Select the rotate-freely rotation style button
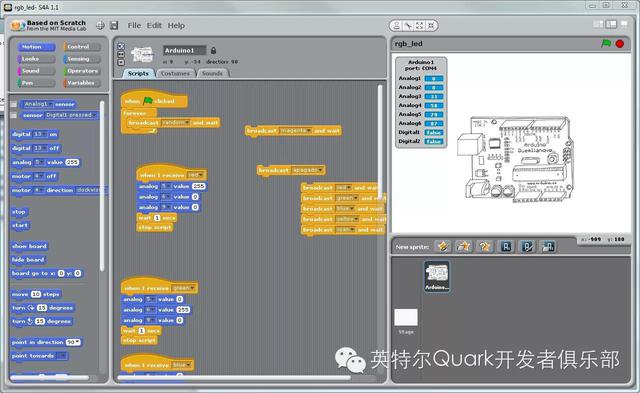The image size is (640, 393). [121, 47]
